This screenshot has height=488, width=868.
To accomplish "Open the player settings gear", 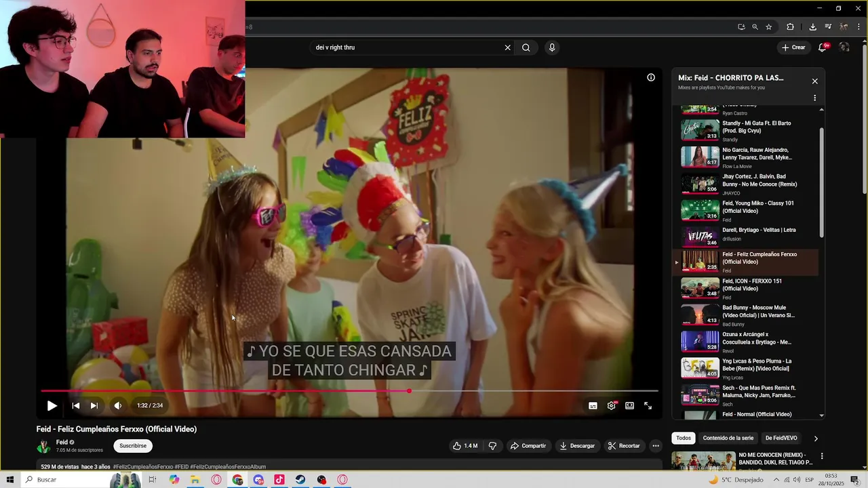I will pyautogui.click(x=612, y=405).
